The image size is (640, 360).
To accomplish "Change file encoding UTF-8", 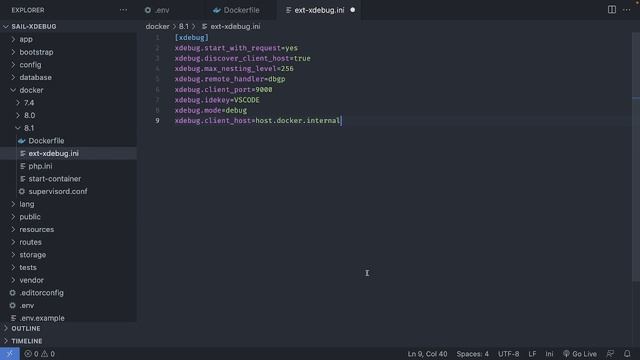I will coord(508,354).
